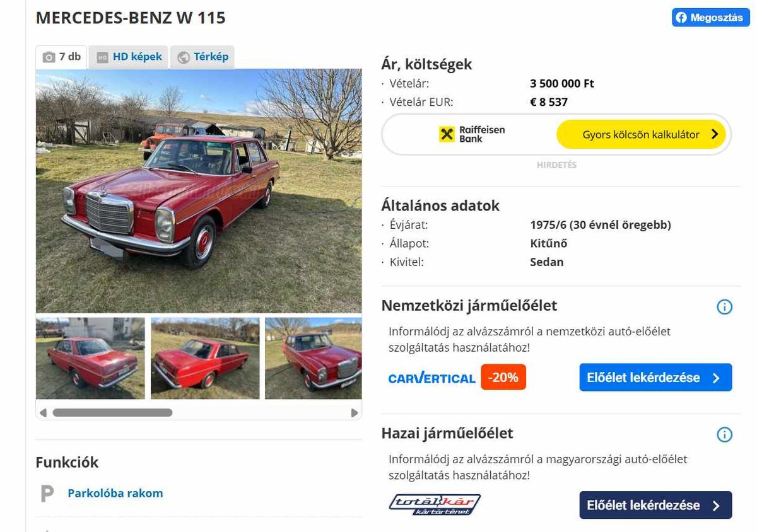Click the HD icon on HD képek tab

[x=103, y=57]
